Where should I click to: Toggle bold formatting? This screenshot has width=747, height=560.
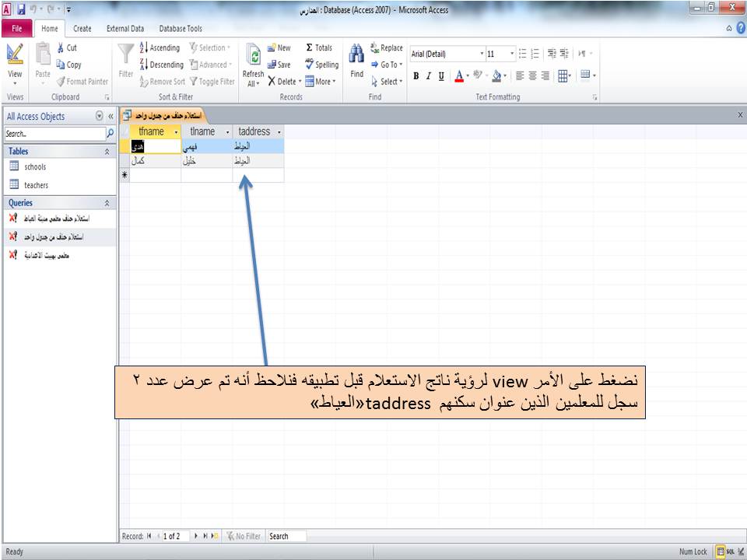click(x=416, y=75)
